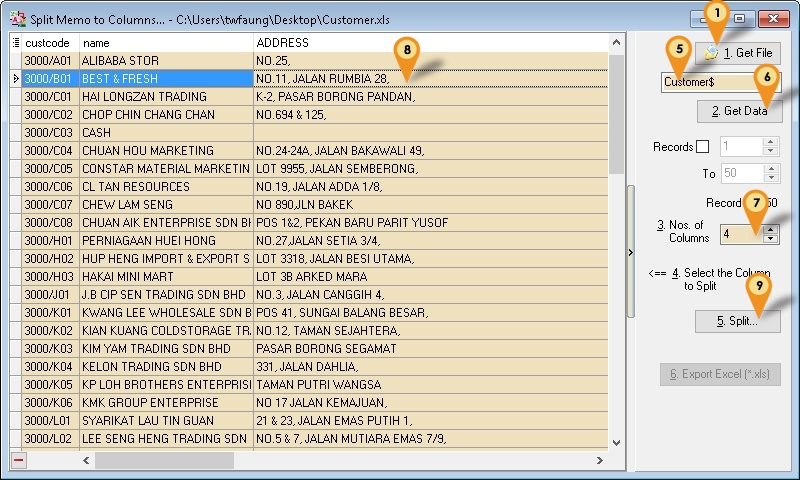Click KMK GROUP ENTERPRISE address cell
800x480 pixels.
(430, 403)
